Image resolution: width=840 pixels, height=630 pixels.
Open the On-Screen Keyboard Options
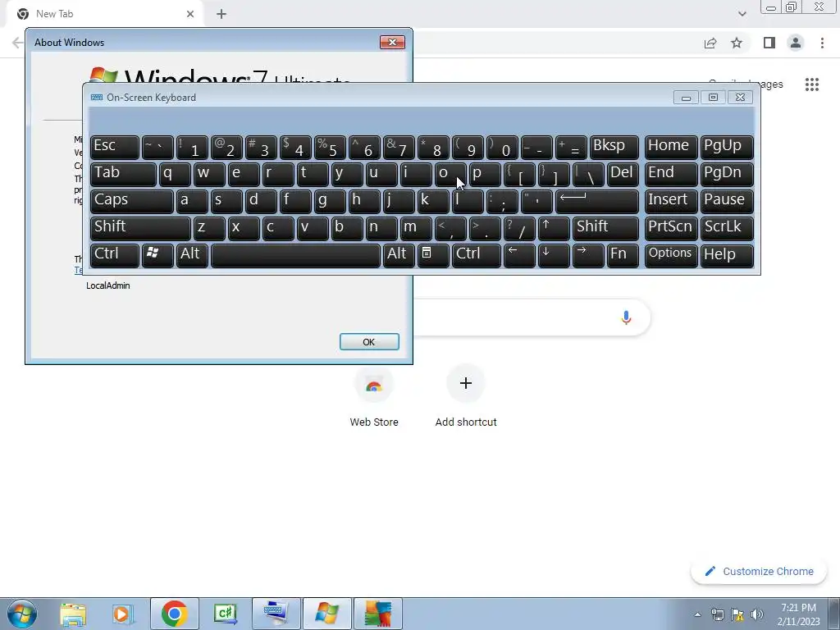tap(671, 255)
